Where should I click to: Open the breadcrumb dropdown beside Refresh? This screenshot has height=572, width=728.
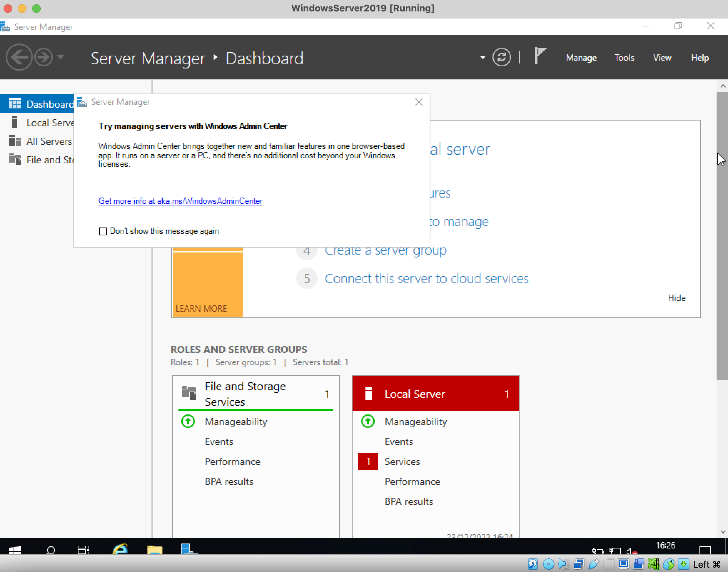coord(482,57)
